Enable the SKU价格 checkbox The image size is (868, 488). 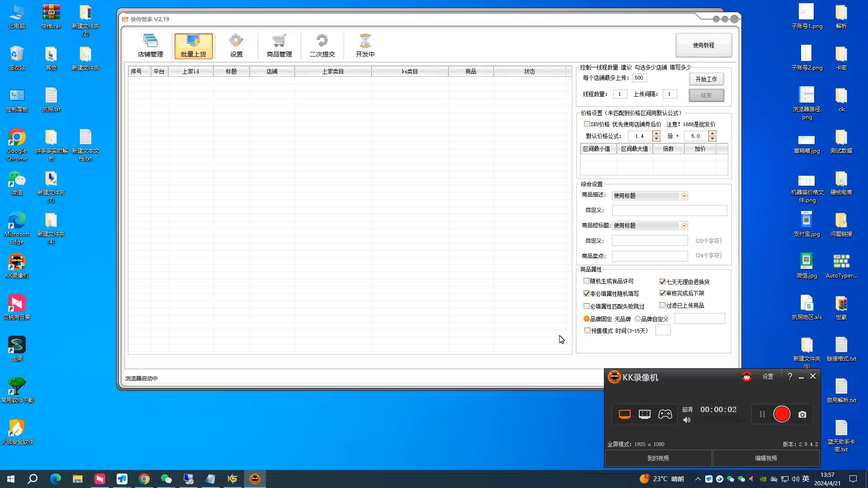tap(587, 124)
